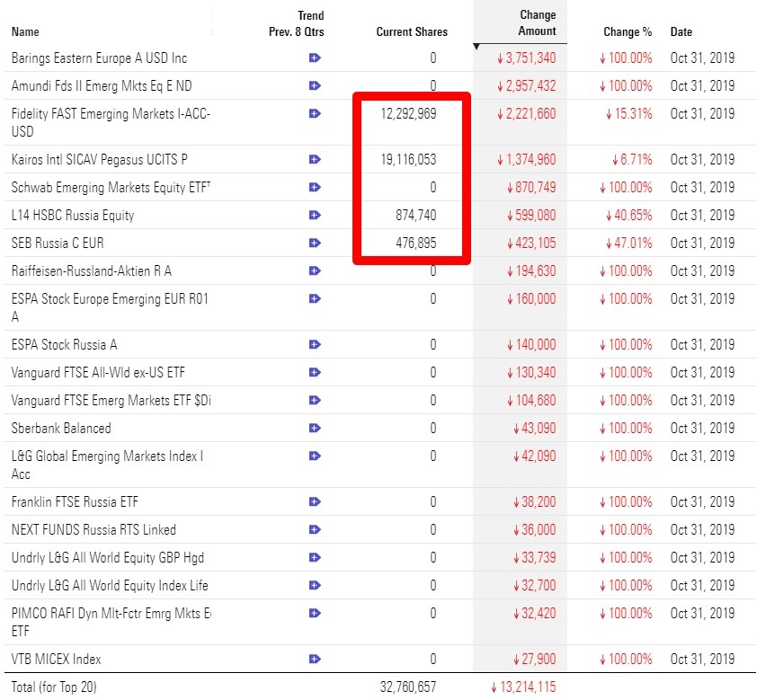
Task: Select SEB Russia C EUR fund name
Action: click(x=58, y=244)
